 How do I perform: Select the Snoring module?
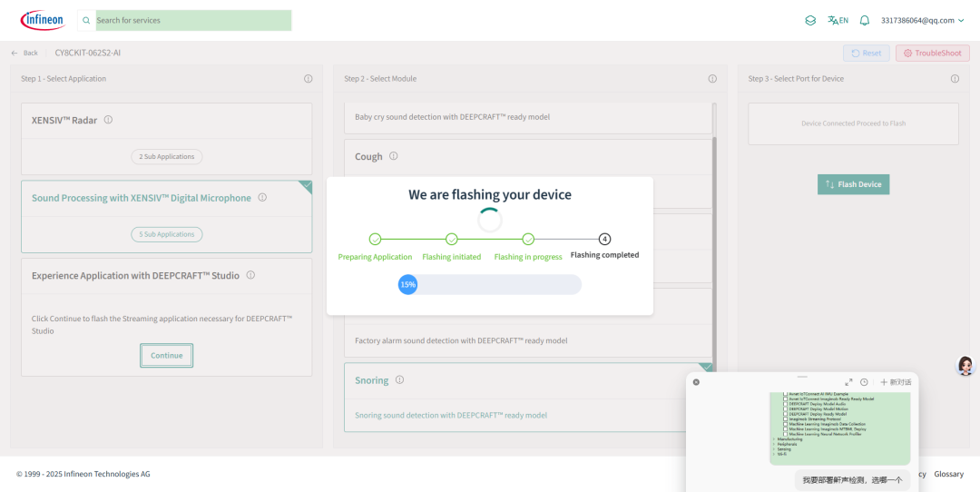[x=528, y=397]
